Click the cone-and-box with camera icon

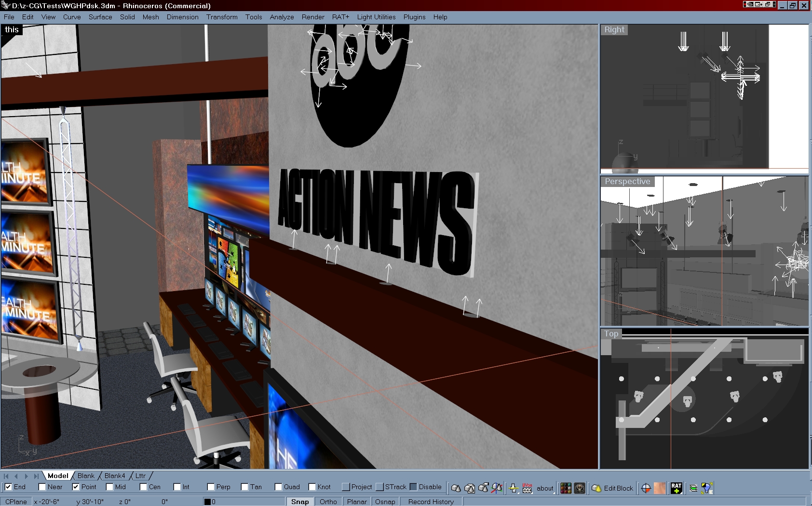[x=483, y=488]
